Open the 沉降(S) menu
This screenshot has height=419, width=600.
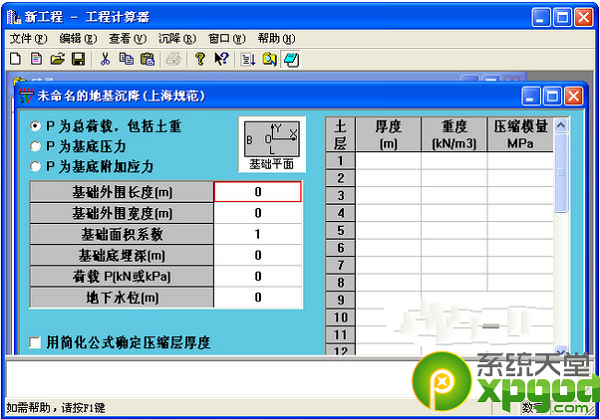coord(176,38)
